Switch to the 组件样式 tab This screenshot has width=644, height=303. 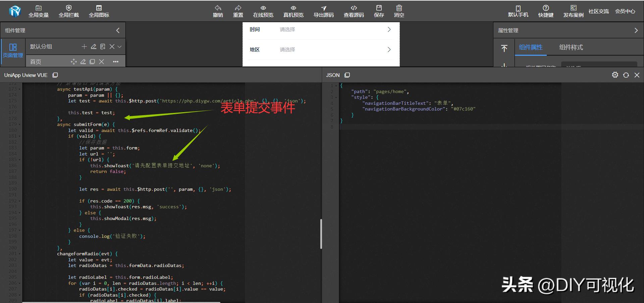[x=571, y=47]
